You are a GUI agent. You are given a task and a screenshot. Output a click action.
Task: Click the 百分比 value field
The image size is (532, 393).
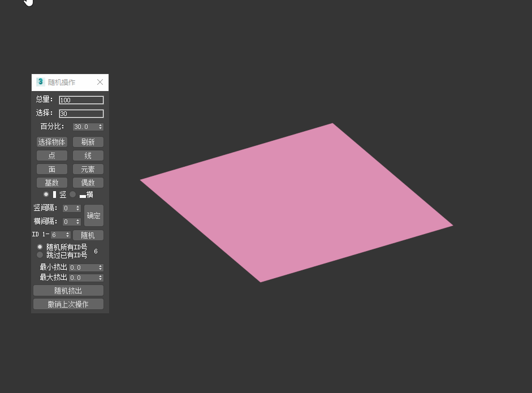[x=85, y=127]
